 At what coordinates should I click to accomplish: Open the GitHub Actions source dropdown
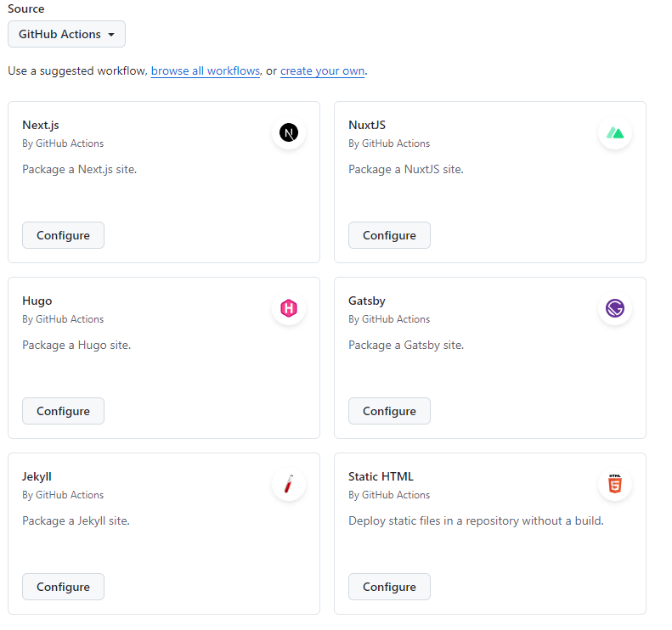coord(66,35)
